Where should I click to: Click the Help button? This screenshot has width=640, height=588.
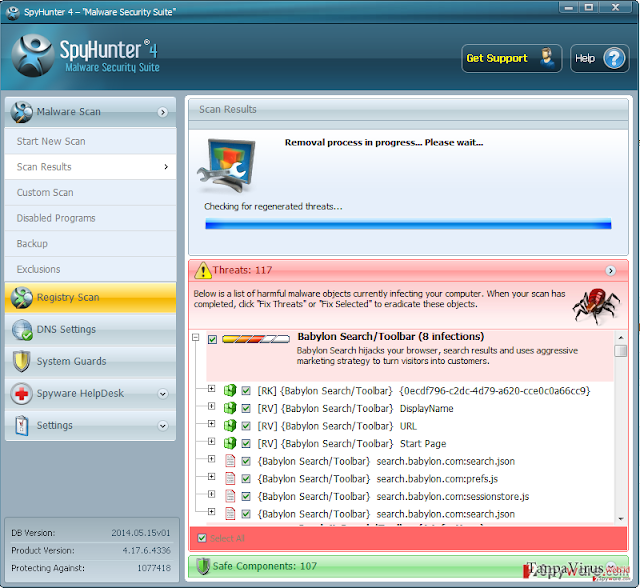[600, 58]
